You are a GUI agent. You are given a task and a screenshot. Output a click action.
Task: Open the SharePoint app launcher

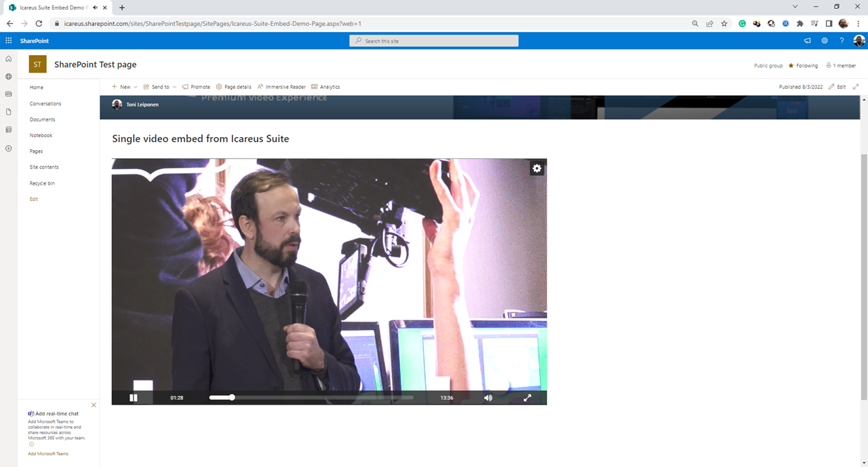pos(9,41)
